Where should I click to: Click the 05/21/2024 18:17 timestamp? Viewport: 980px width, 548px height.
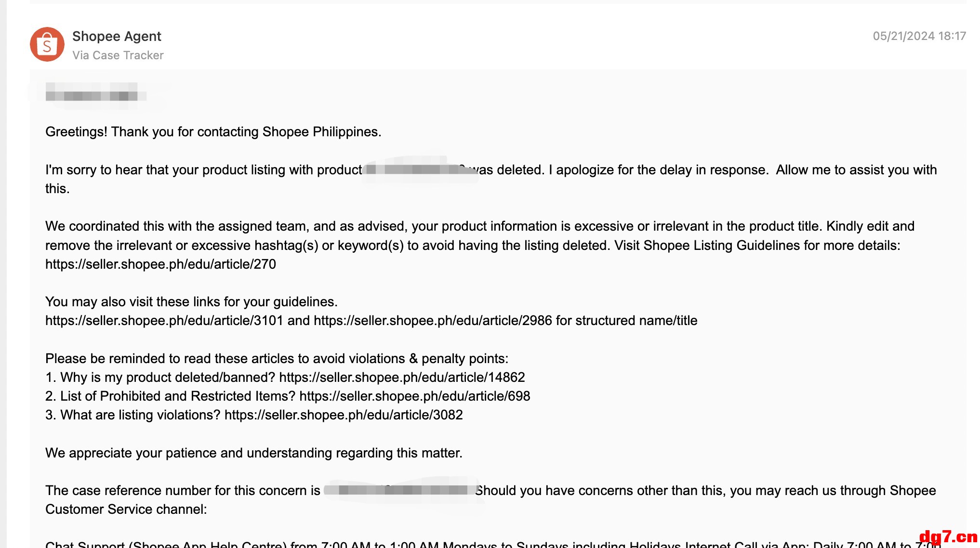(919, 36)
